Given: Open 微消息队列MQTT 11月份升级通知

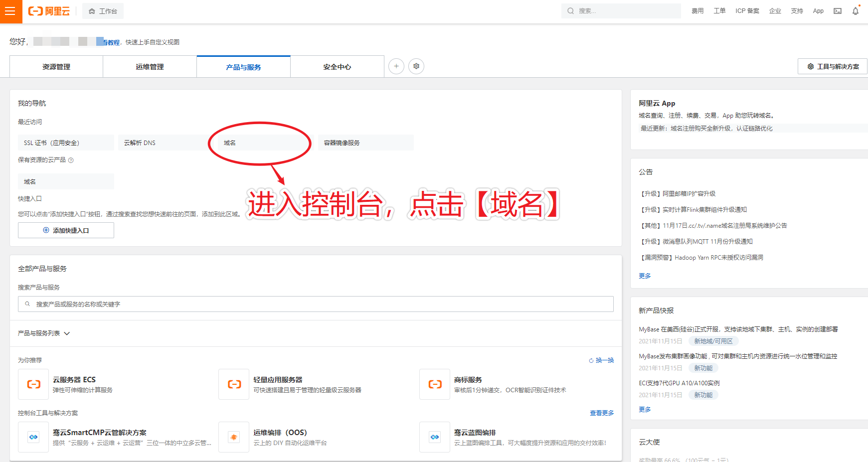Looking at the screenshot, I should click(x=695, y=242).
